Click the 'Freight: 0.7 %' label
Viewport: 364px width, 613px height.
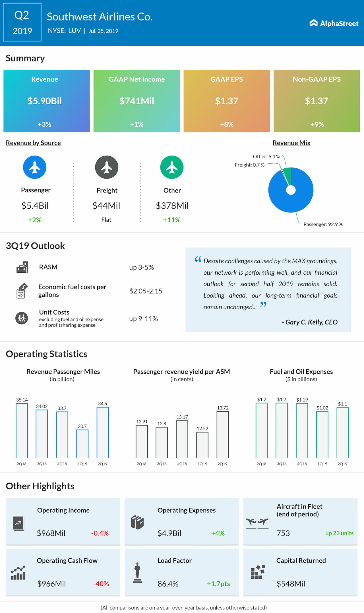250,165
